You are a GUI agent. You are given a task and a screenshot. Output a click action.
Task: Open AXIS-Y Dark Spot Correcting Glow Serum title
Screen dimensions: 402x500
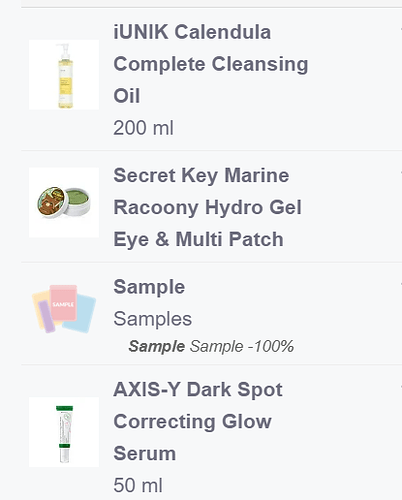[x=198, y=421]
